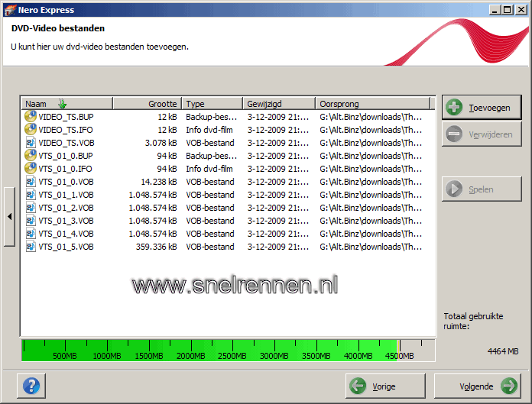Click the grey minus Verwijderen icon
The image size is (532, 404).
point(454,134)
